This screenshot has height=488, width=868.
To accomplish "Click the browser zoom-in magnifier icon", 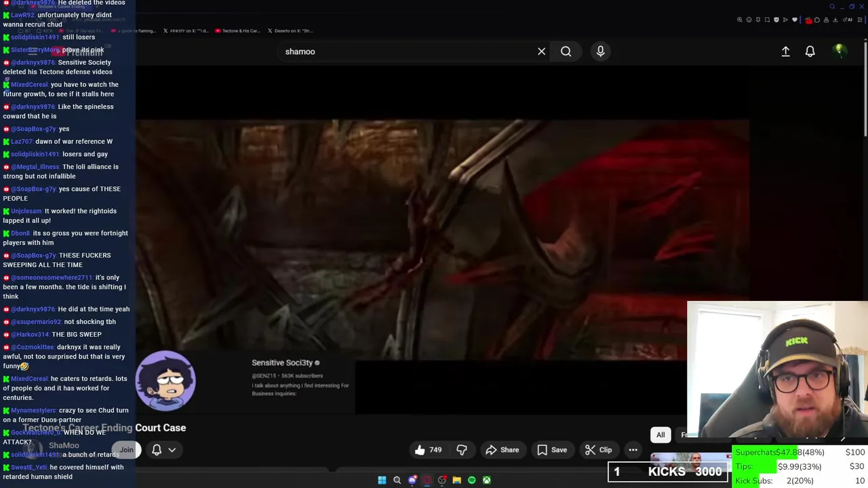I will 740,20.
